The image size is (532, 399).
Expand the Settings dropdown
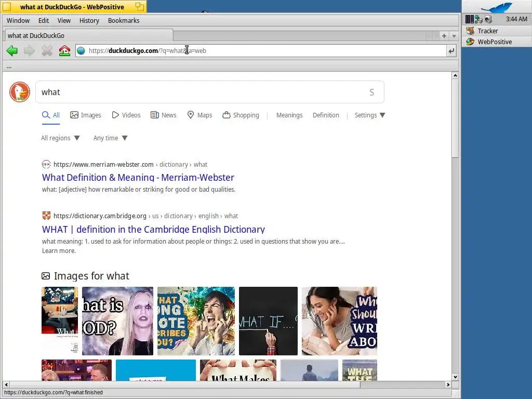[370, 115]
